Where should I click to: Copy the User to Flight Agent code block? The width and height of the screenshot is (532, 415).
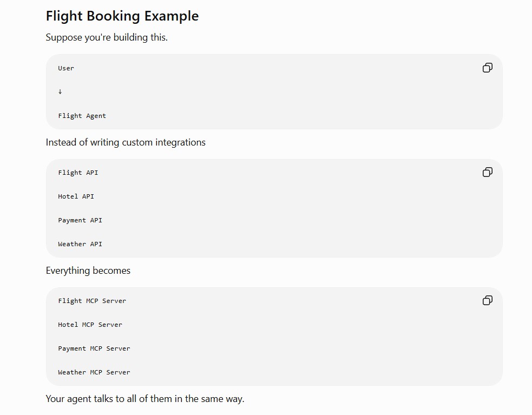[x=488, y=68]
